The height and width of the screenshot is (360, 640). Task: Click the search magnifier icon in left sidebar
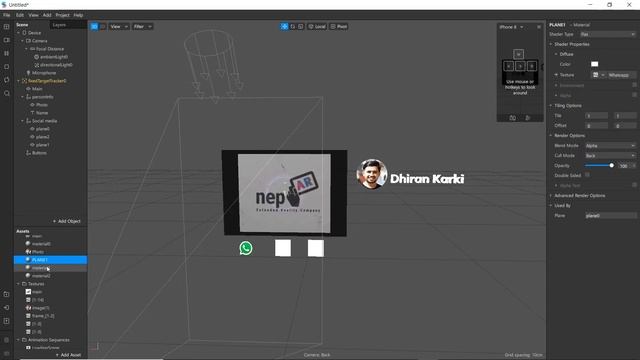(x=6, y=93)
